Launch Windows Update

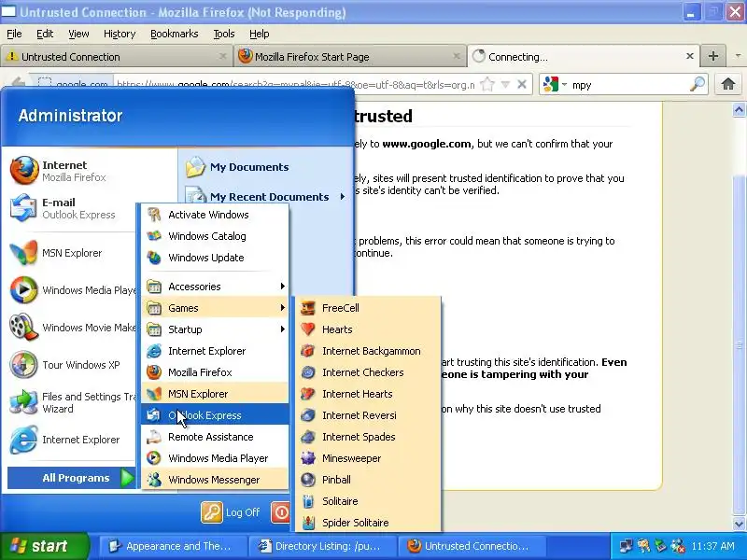(x=215, y=258)
